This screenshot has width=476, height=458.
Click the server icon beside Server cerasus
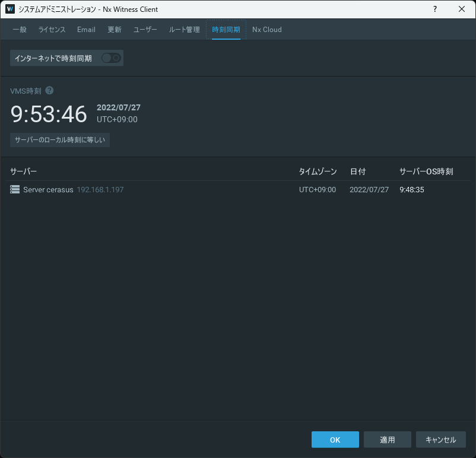coord(15,189)
